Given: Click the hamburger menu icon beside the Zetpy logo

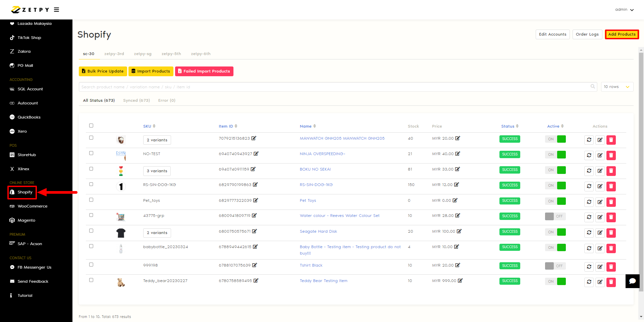Looking at the screenshot, I should click(x=56, y=10).
